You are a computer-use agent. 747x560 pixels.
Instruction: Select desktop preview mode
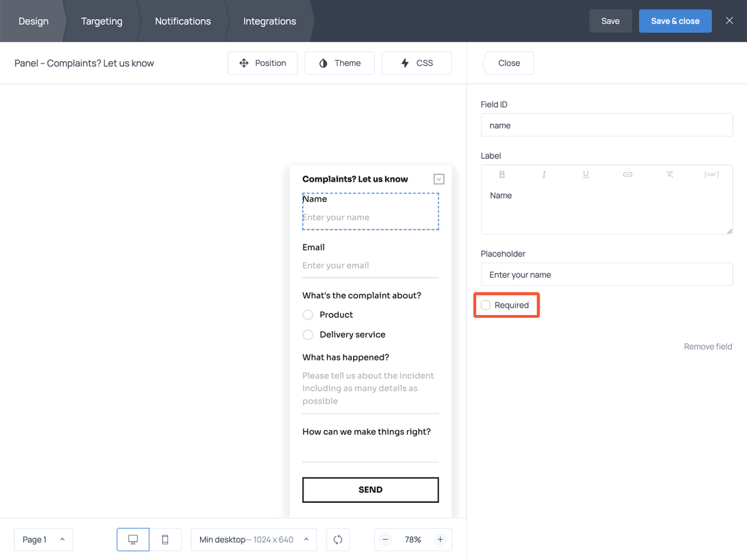click(x=133, y=539)
